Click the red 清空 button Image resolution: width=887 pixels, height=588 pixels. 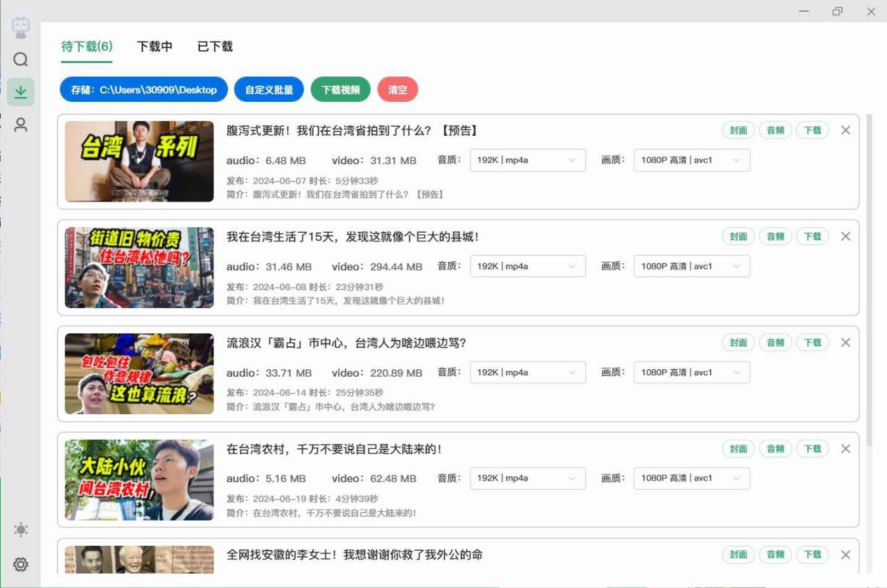tap(398, 89)
